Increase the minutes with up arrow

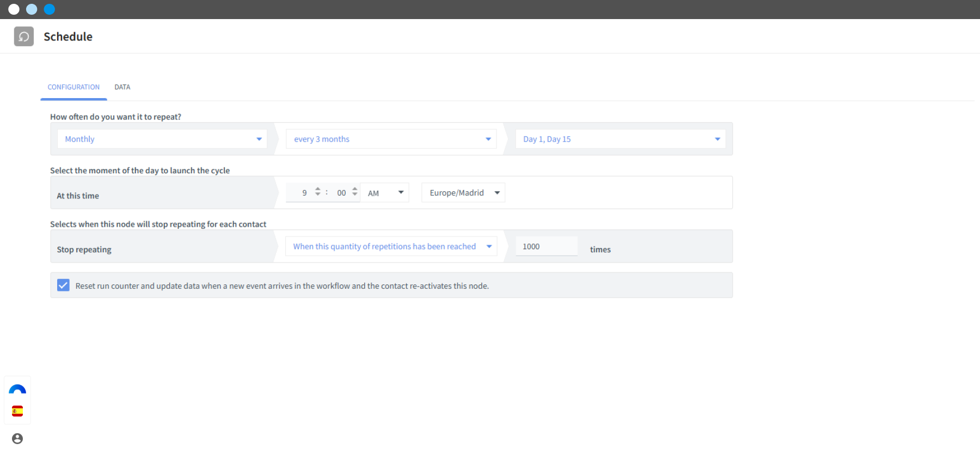point(355,189)
